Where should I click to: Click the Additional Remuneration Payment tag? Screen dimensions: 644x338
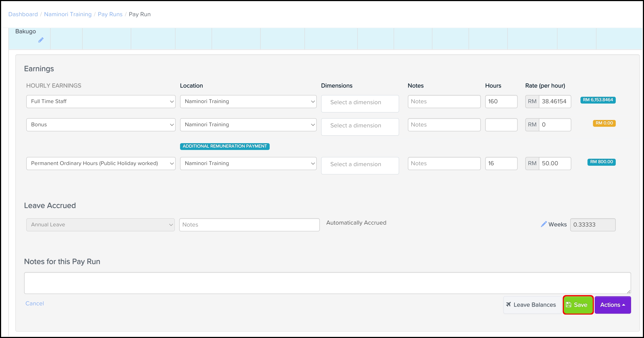pyautogui.click(x=225, y=146)
